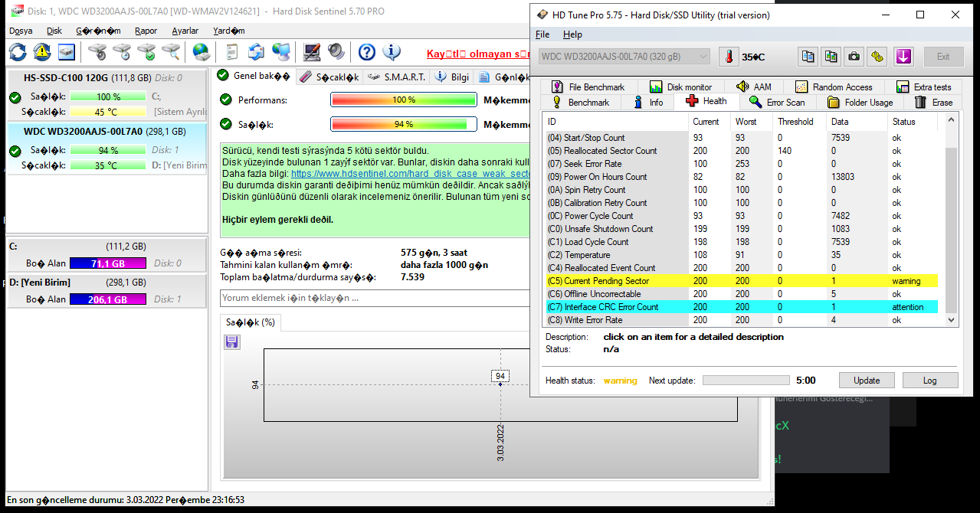Click the blue send report icon in Sentinel toolbar

(x=256, y=52)
